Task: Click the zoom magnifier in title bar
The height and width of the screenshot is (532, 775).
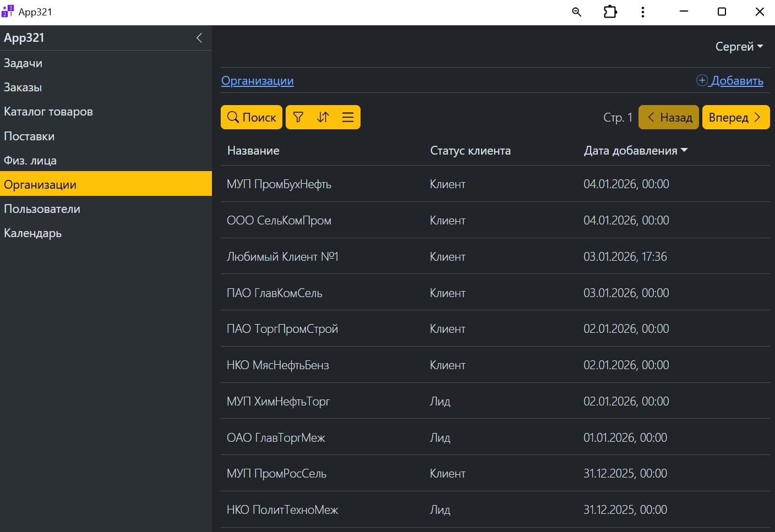Action: click(x=576, y=12)
